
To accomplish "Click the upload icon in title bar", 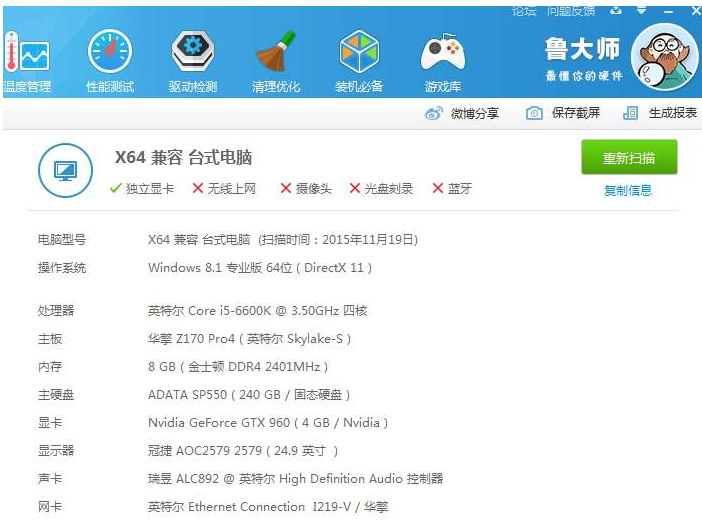I will click(x=616, y=10).
